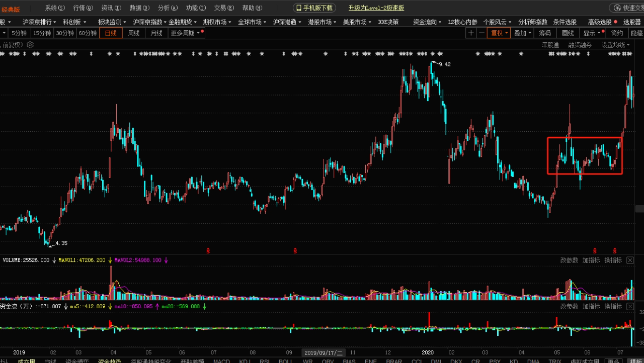This screenshot has width=644, height=363.
Task: Zoom out chart with minus icon
Action: [x=481, y=33]
